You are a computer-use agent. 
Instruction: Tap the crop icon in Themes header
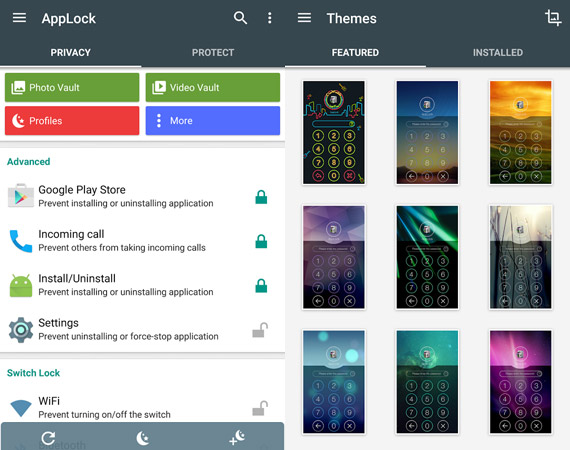point(553,17)
